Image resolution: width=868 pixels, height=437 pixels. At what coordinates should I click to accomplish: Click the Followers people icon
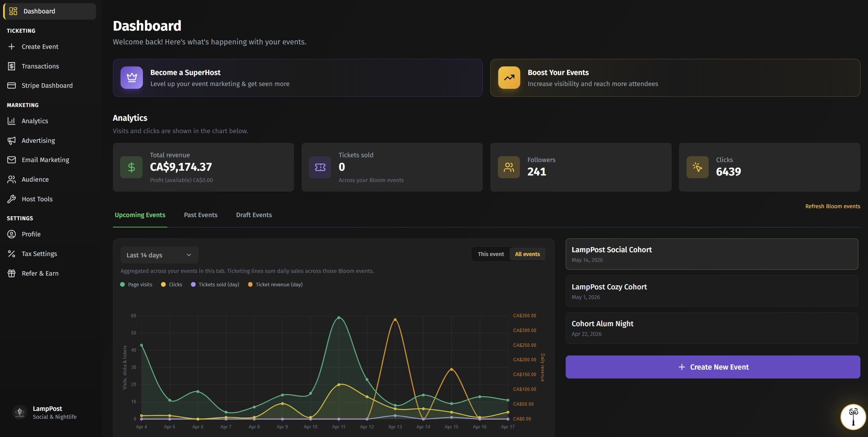[509, 167]
